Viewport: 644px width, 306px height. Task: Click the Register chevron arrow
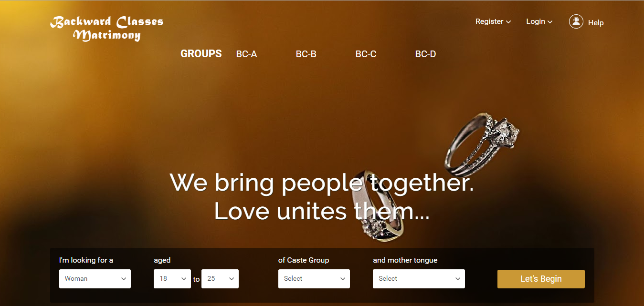(508, 22)
